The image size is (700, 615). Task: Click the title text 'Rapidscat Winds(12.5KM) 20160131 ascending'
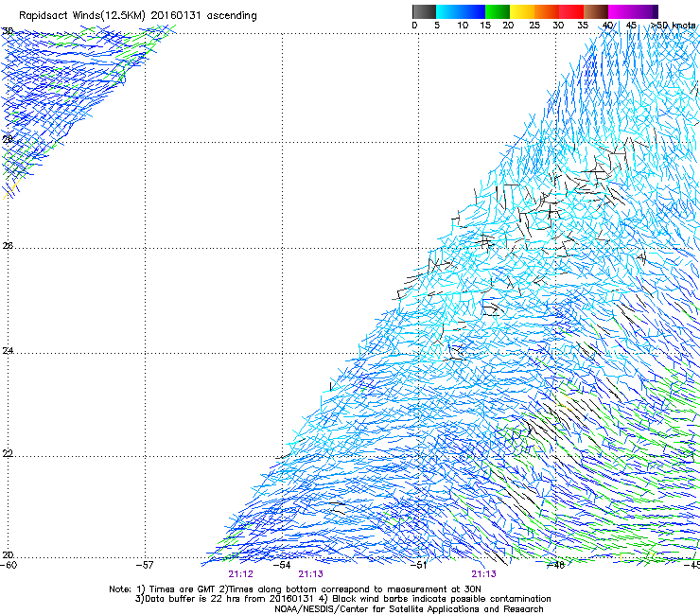(x=138, y=16)
